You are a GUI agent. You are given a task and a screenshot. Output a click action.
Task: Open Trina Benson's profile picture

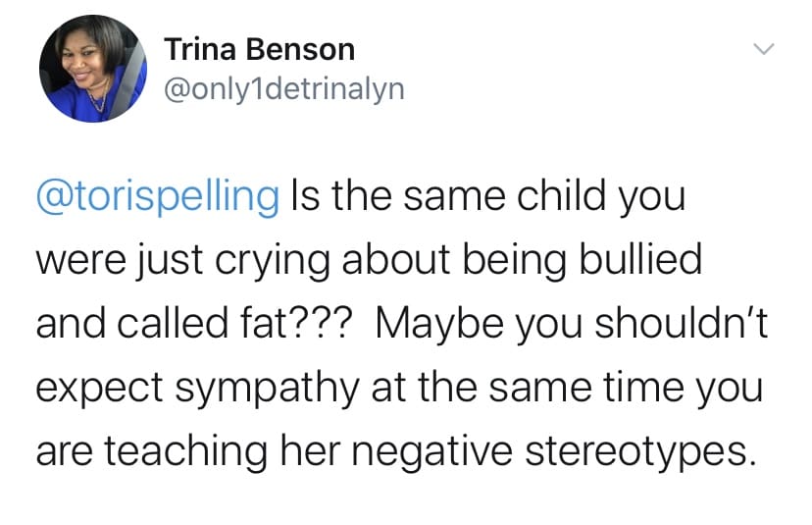(x=93, y=69)
